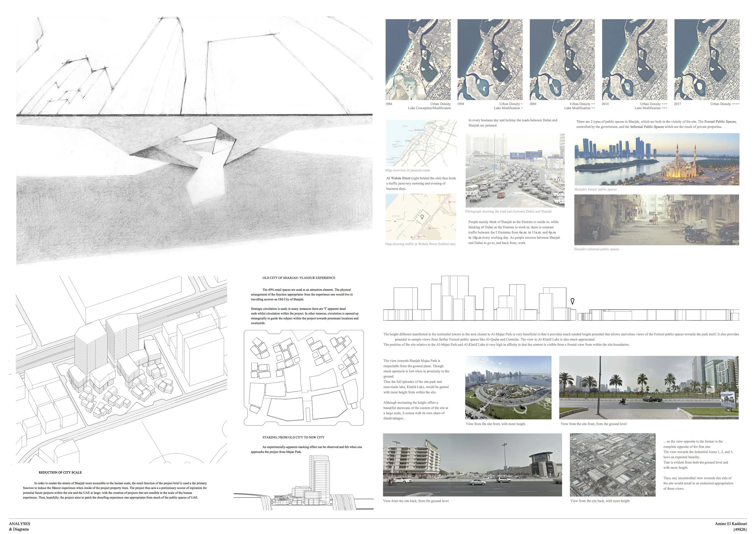This screenshot has height=534, width=756.
Task: Open view from site back ground level
Action: click(472, 464)
